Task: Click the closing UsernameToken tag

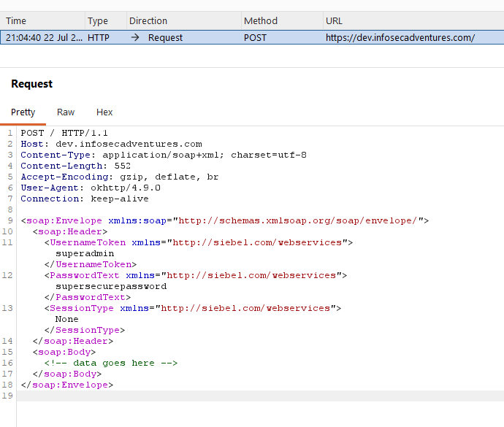Action: click(91, 264)
